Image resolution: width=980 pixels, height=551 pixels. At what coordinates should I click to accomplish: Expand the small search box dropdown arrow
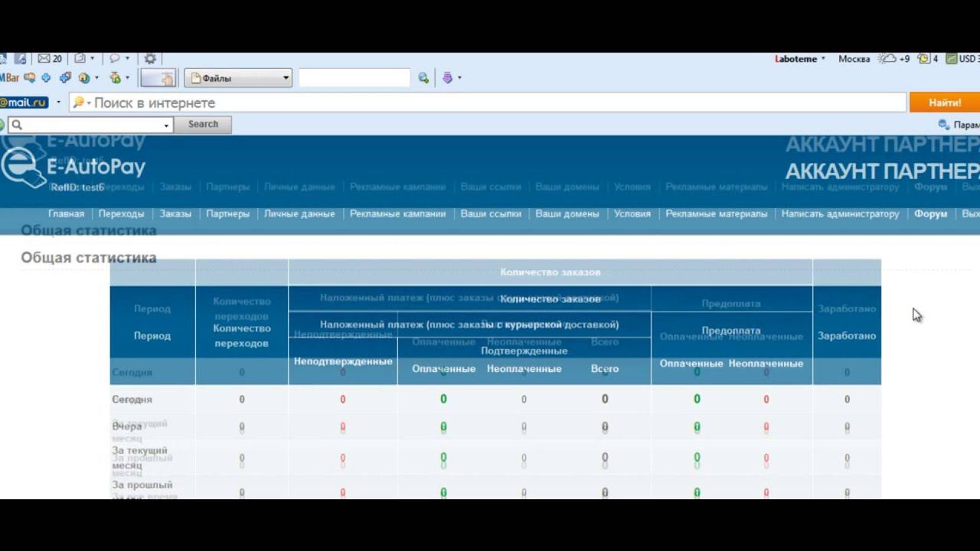[166, 125]
